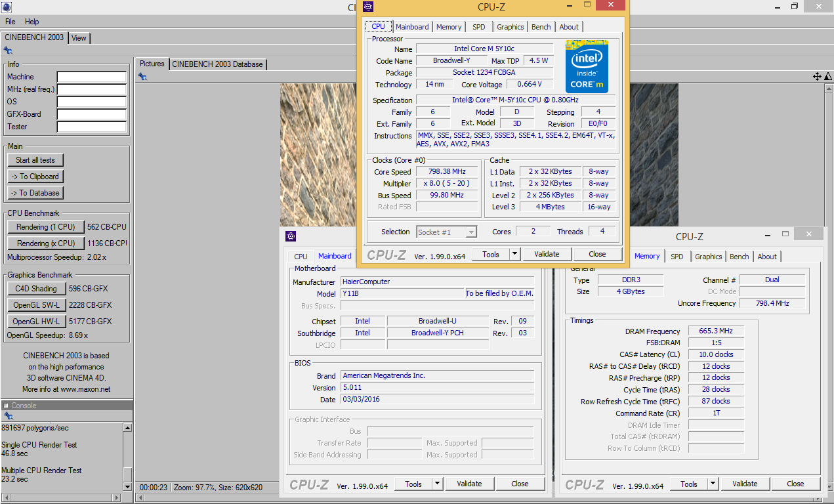This screenshot has width=834, height=504.
Task: Open the SPD tab in the front CPU-Z window
Action: 479,27
